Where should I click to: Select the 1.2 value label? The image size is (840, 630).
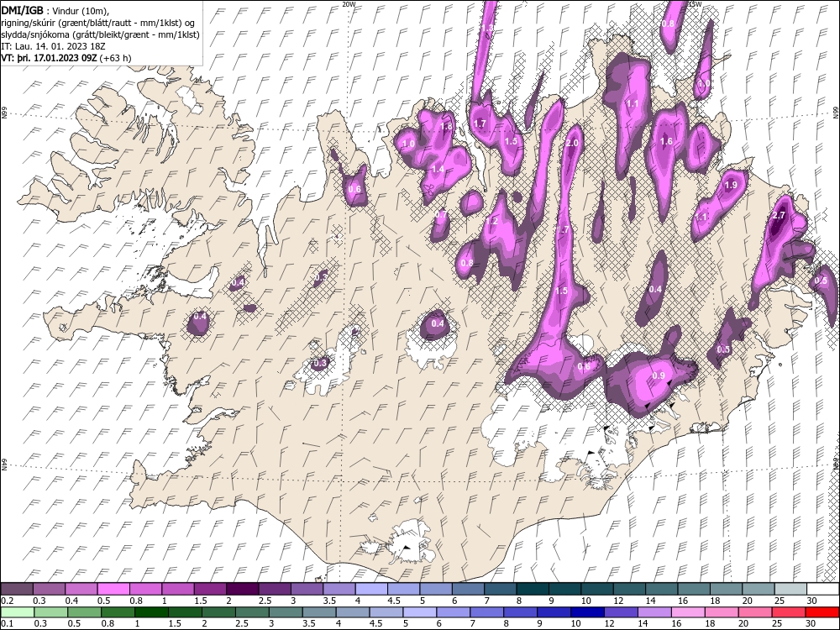point(491,221)
